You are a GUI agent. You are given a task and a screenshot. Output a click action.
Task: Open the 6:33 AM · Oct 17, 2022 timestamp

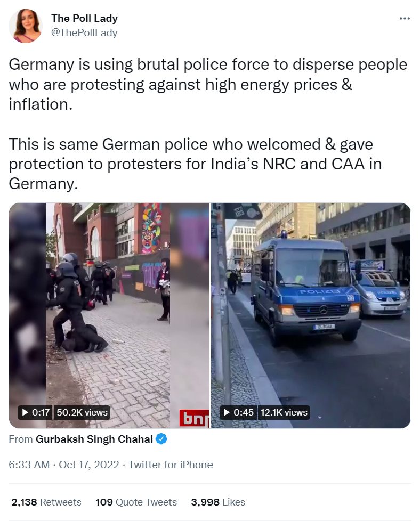[x=64, y=465]
